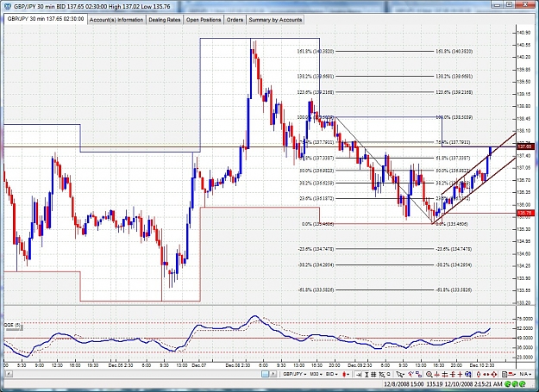Image resolution: width=539 pixels, height=392 pixels.
Task: Click the application logo icon in title bar
Action: (x=7, y=5)
